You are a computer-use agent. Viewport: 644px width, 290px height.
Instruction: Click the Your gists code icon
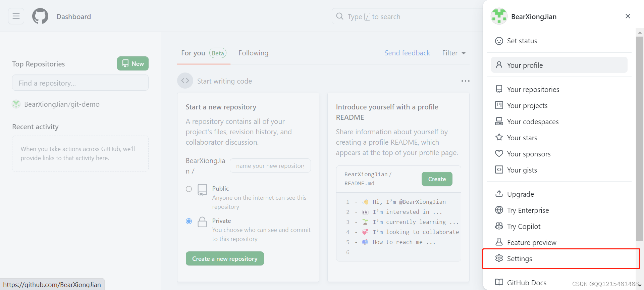click(499, 170)
